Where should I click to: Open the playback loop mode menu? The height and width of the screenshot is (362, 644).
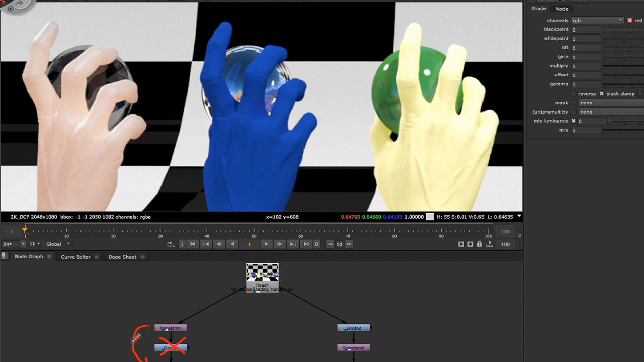pyautogui.click(x=171, y=244)
